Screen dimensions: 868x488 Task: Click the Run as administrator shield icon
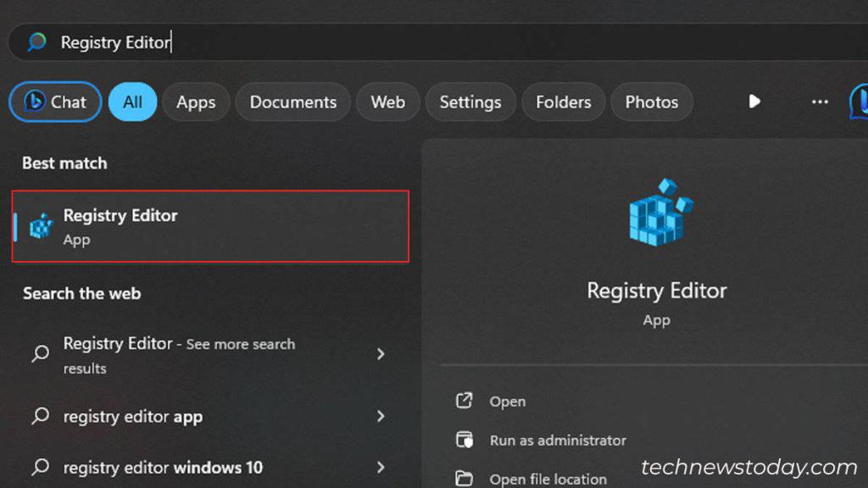[466, 440]
